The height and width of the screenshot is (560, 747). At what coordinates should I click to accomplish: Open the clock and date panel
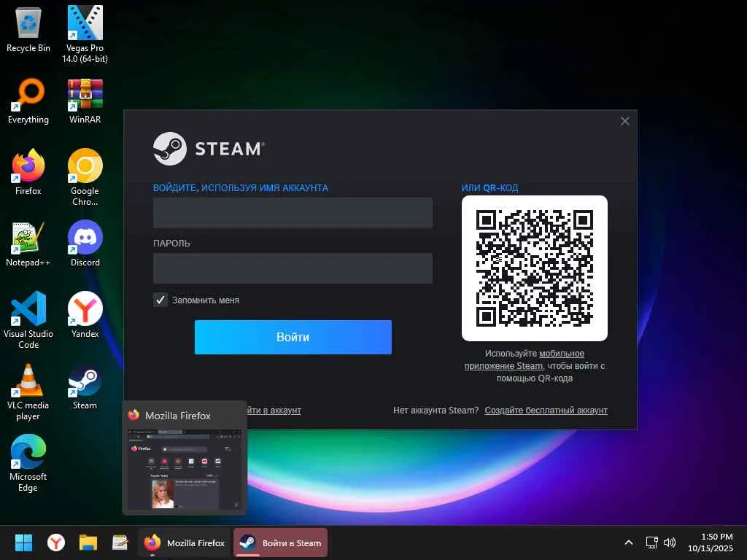pyautogui.click(x=711, y=542)
